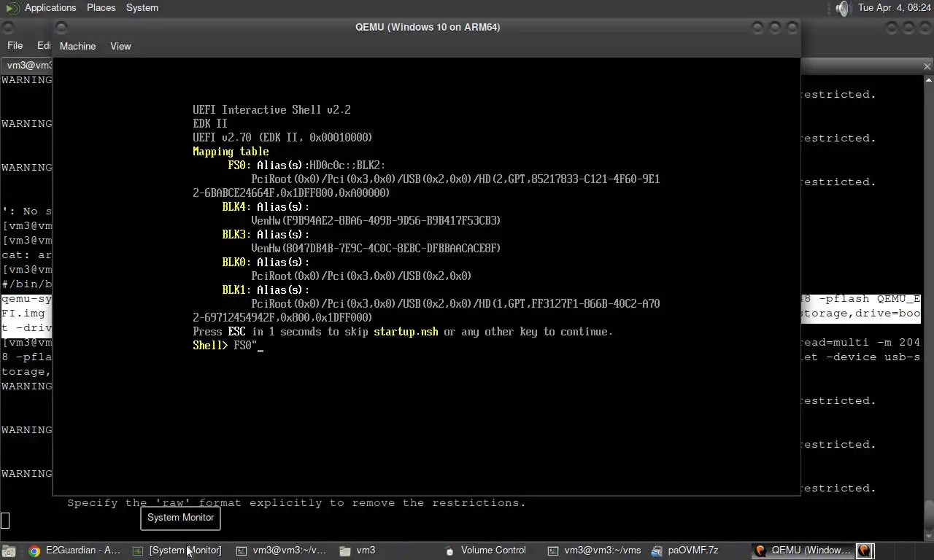Click the 'BLK4:' mapping entry label
Viewport: 934px width, 560px height.
tap(236, 207)
